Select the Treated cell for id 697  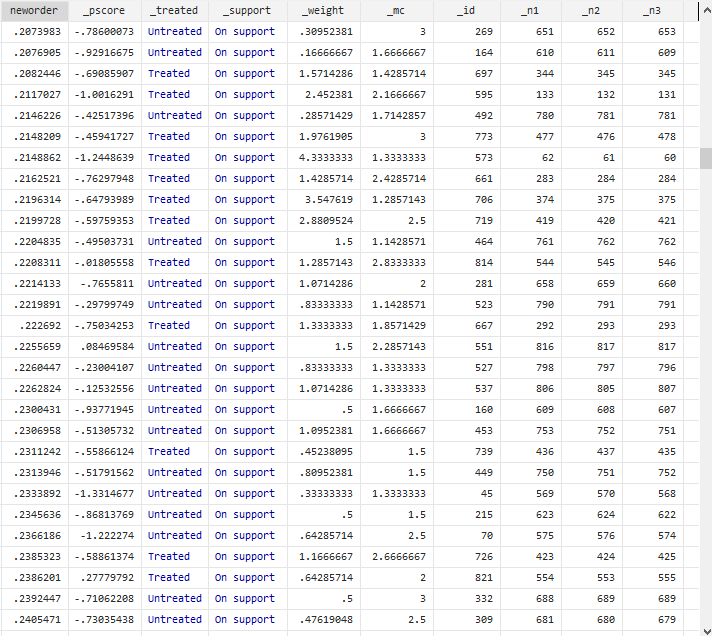point(175,74)
